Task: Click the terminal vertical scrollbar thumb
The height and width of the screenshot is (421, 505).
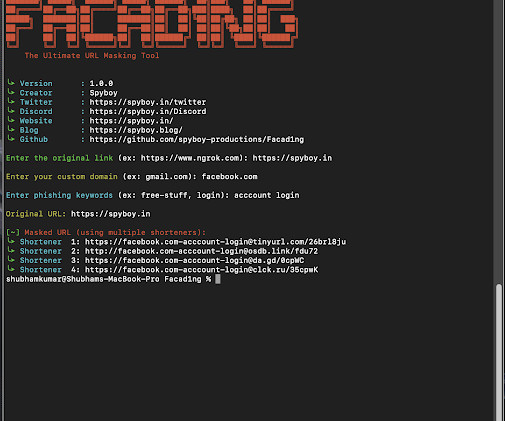Action: tap(499, 352)
